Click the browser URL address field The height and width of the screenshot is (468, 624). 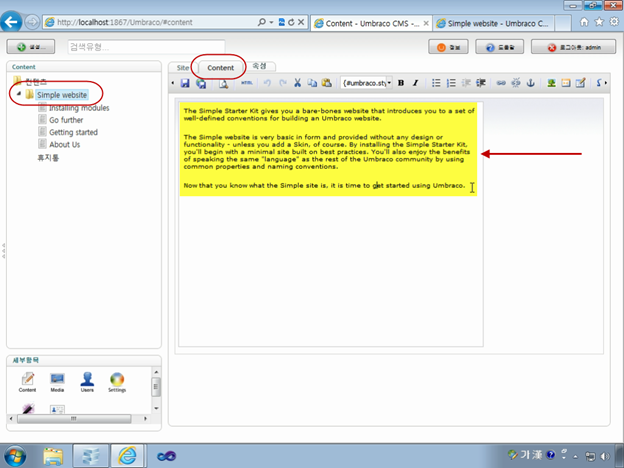pos(155,22)
